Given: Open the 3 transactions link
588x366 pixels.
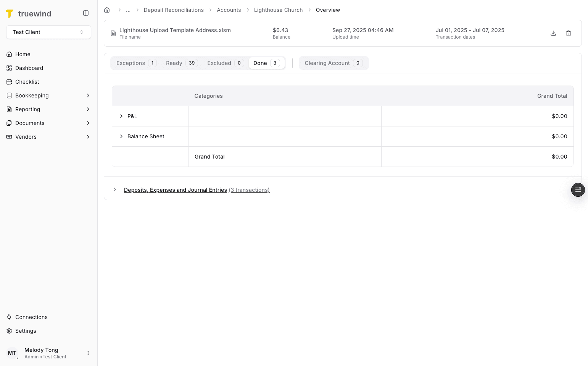Looking at the screenshot, I should 249,189.
